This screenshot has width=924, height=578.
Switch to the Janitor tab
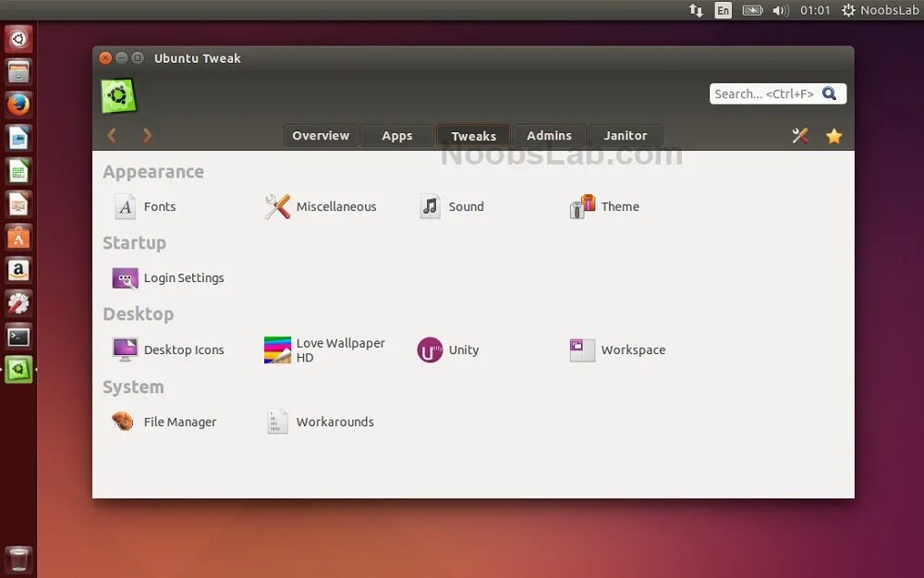[626, 136]
